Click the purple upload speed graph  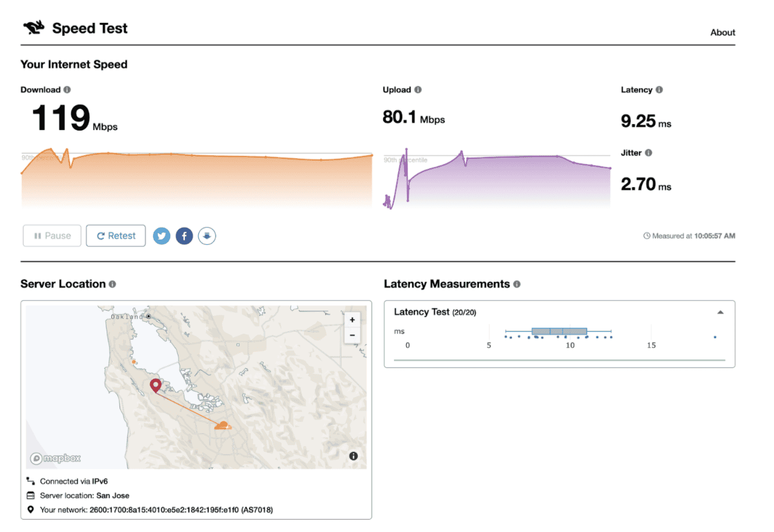pyautogui.click(x=497, y=178)
